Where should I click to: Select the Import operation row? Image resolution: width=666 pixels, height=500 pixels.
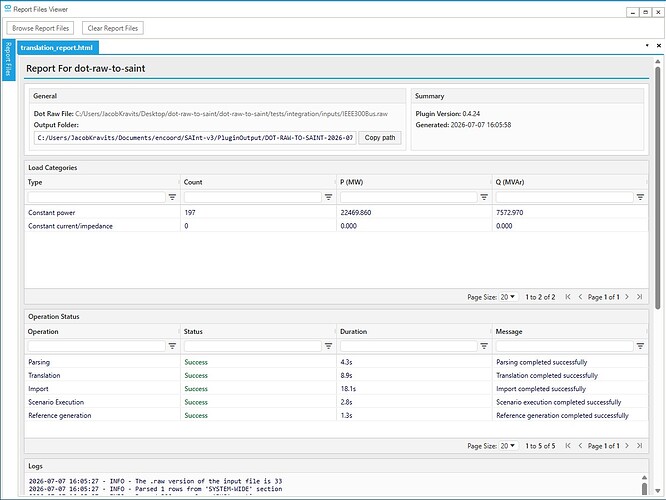pos(336,389)
